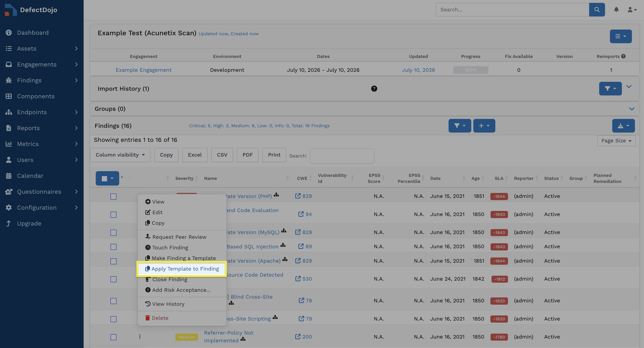Open the Page Size dropdown
Image resolution: width=644 pixels, height=348 pixels.
click(x=616, y=141)
